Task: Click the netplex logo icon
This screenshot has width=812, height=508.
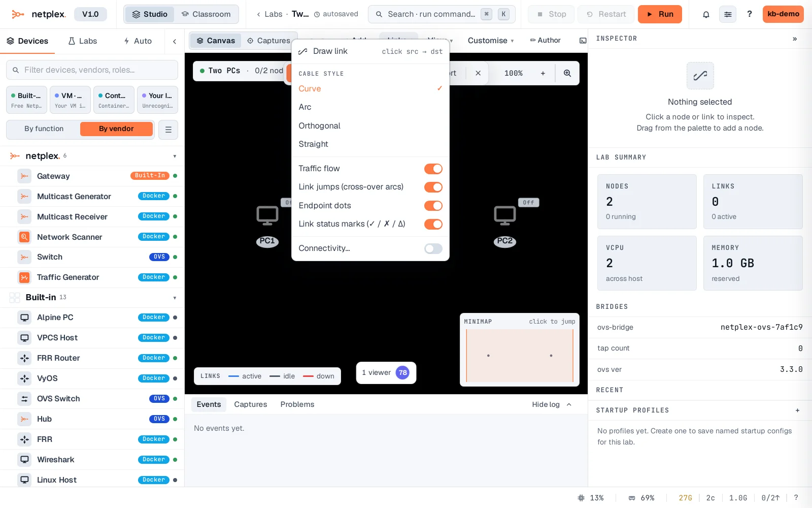Action: point(18,14)
